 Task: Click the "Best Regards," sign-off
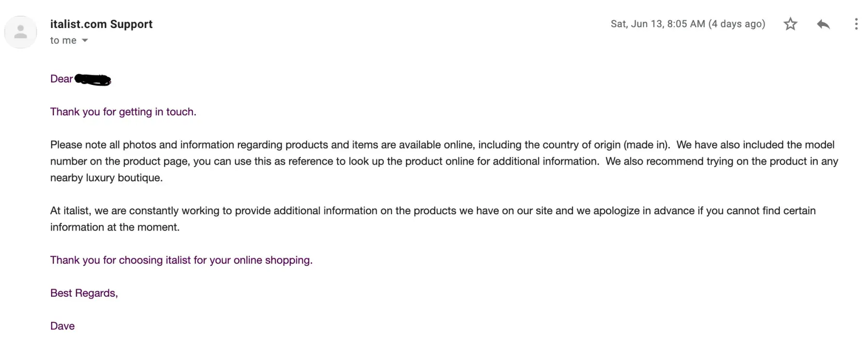(84, 293)
